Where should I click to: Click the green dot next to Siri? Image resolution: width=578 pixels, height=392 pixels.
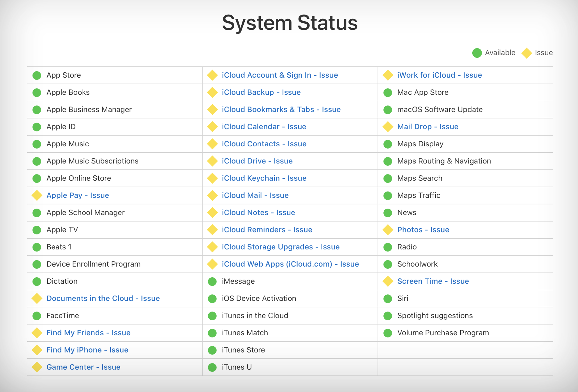388,299
